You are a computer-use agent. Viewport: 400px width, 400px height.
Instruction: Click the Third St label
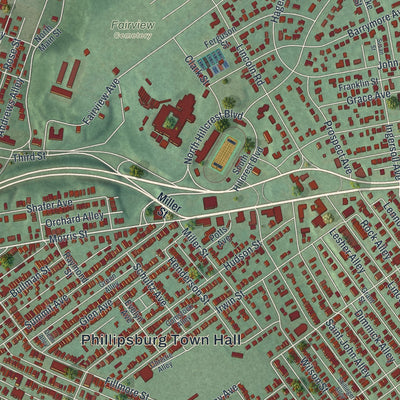click(x=30, y=157)
